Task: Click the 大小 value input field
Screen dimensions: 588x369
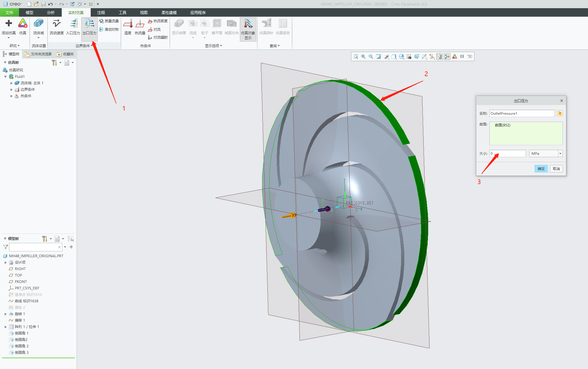Action: click(508, 154)
